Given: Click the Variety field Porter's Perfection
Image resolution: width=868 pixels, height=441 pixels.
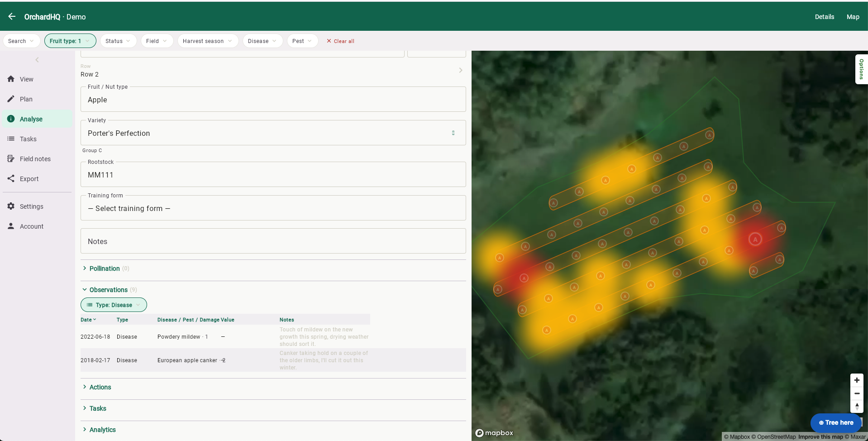Looking at the screenshot, I should click(273, 133).
